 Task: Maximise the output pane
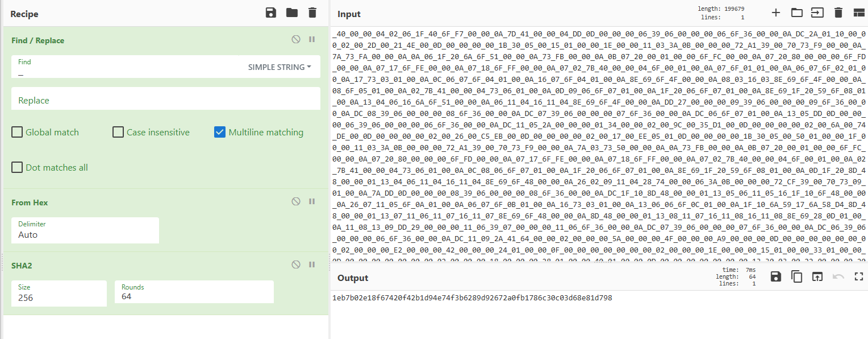(858, 277)
